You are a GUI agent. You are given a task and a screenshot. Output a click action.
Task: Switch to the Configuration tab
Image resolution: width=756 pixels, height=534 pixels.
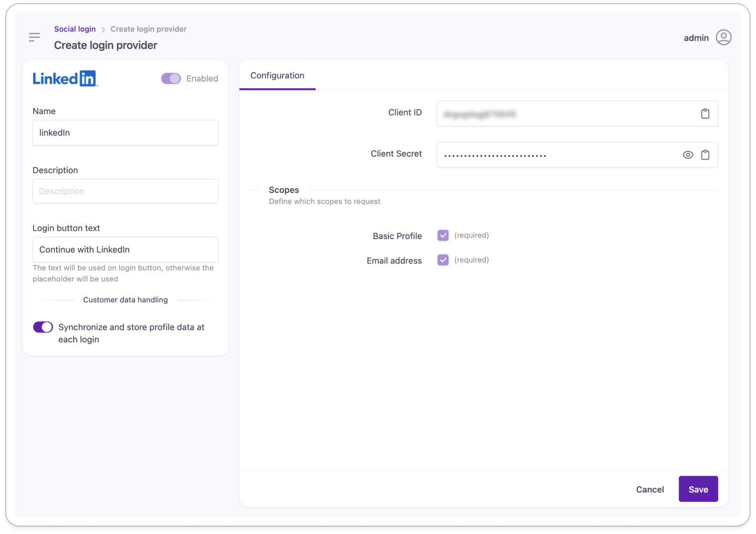tap(277, 75)
